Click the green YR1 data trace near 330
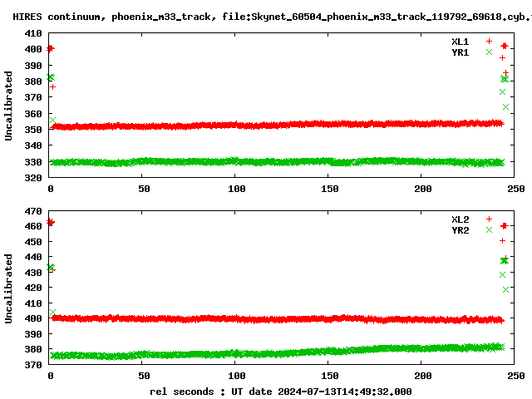The height and width of the screenshot is (399, 532). [277, 162]
